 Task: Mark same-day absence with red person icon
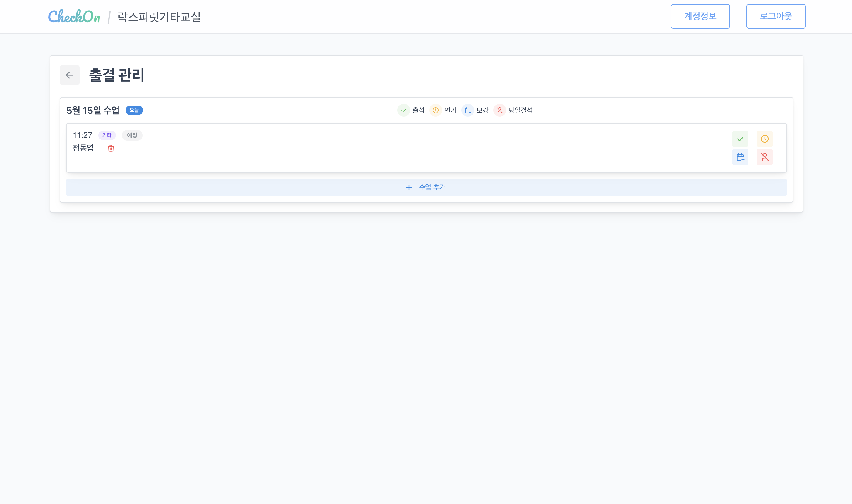(764, 157)
